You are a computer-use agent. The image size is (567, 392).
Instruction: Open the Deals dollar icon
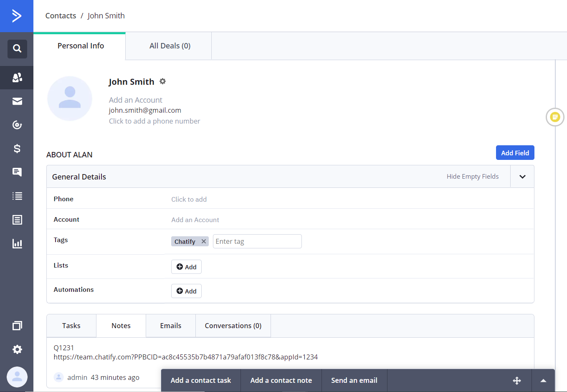(x=17, y=149)
